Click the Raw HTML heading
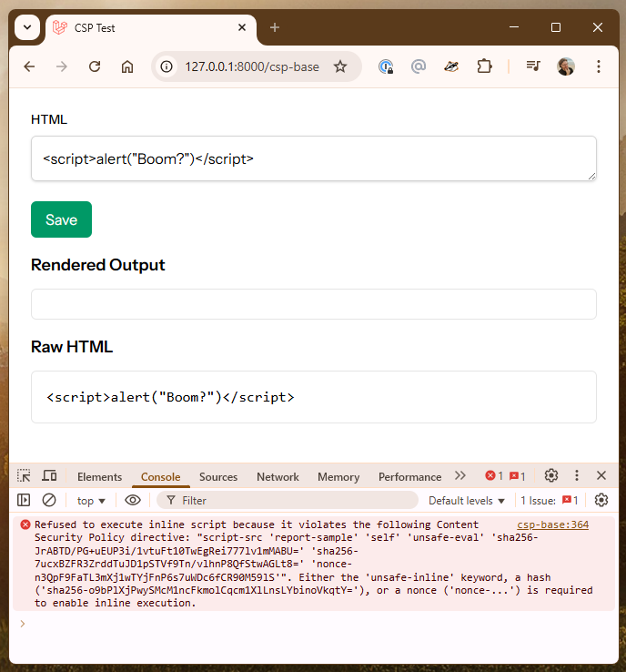626x672 pixels. coord(72,347)
